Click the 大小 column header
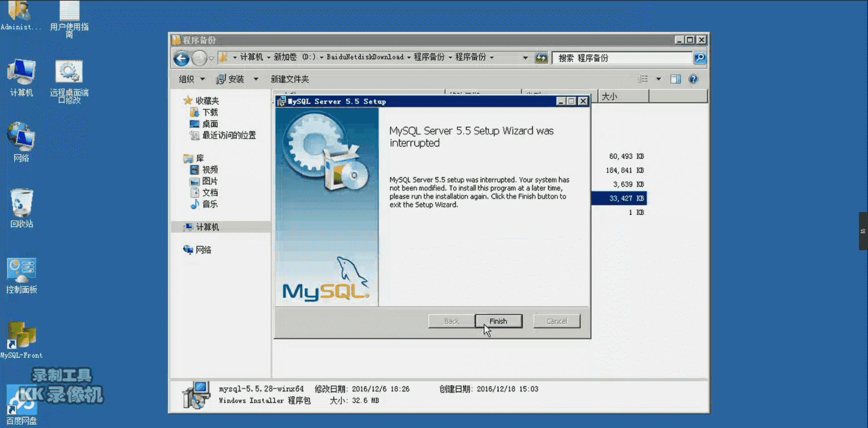The height and width of the screenshot is (428, 868). pos(624,97)
